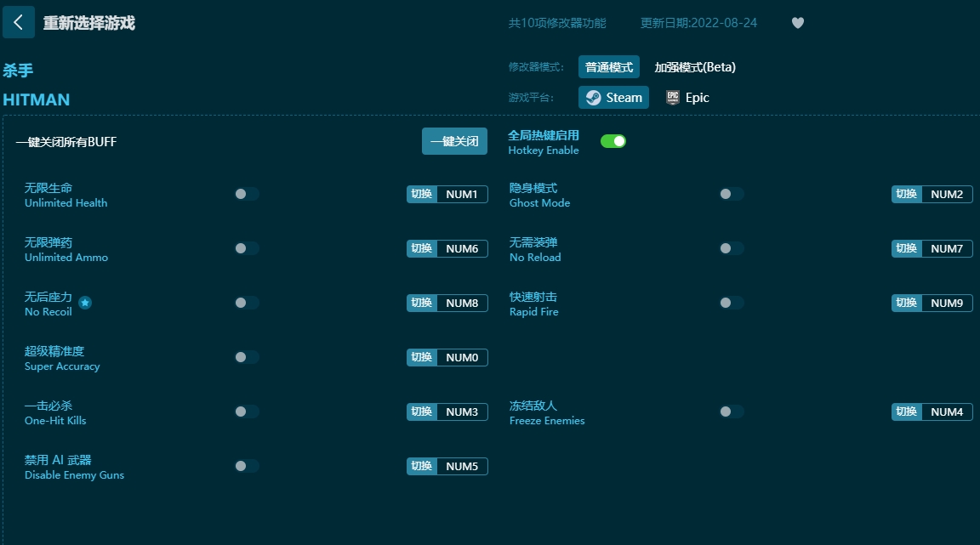The width and height of the screenshot is (980, 545).
Task: Click the Steam logo icon
Action: click(593, 98)
